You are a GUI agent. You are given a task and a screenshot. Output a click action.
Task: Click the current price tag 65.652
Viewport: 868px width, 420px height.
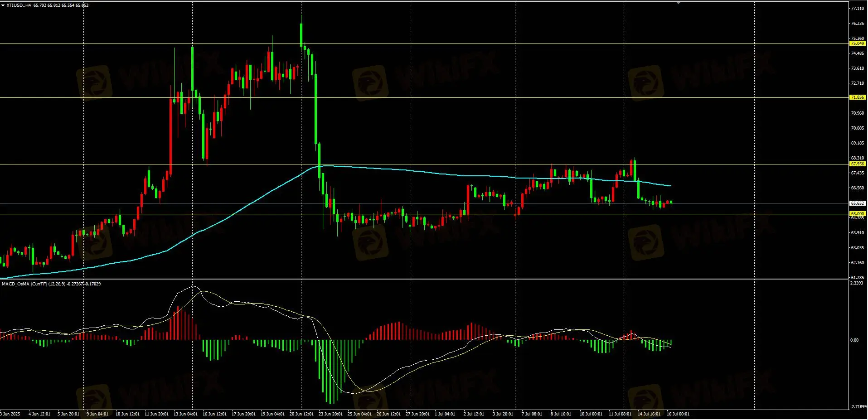(x=857, y=203)
